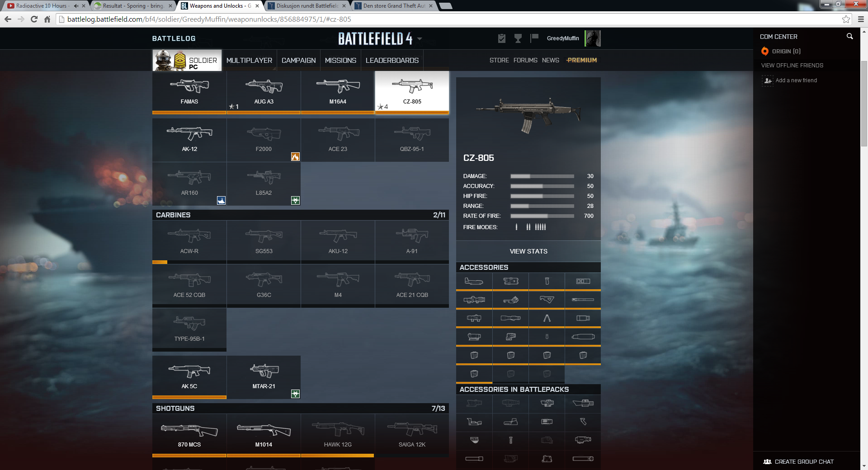Screen dimensions: 868x470
Task: Click the flame expansion badge on F2000
Action: point(295,157)
